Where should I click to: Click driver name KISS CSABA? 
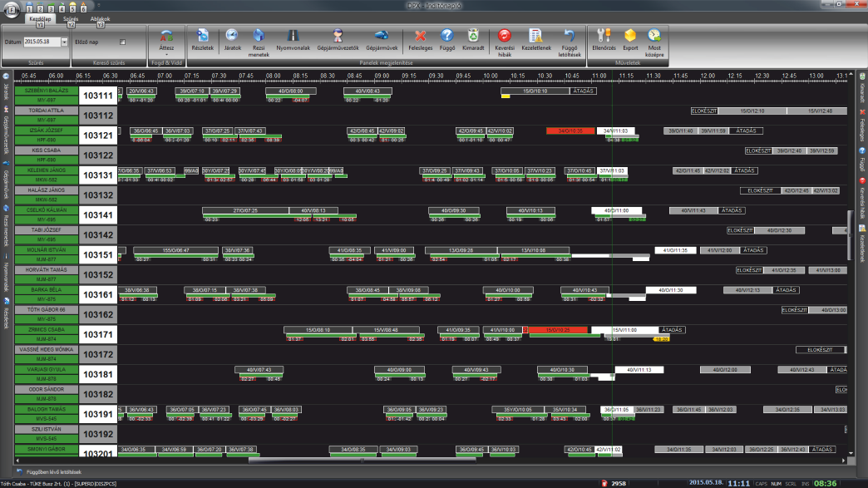47,150
